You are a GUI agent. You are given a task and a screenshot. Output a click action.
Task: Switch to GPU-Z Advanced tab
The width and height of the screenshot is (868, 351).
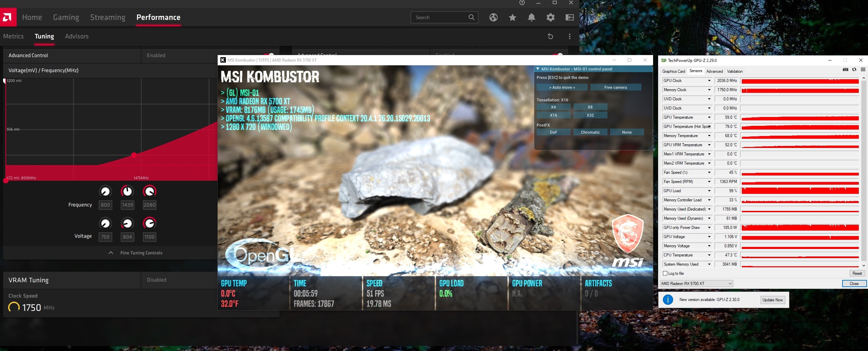[x=714, y=71]
